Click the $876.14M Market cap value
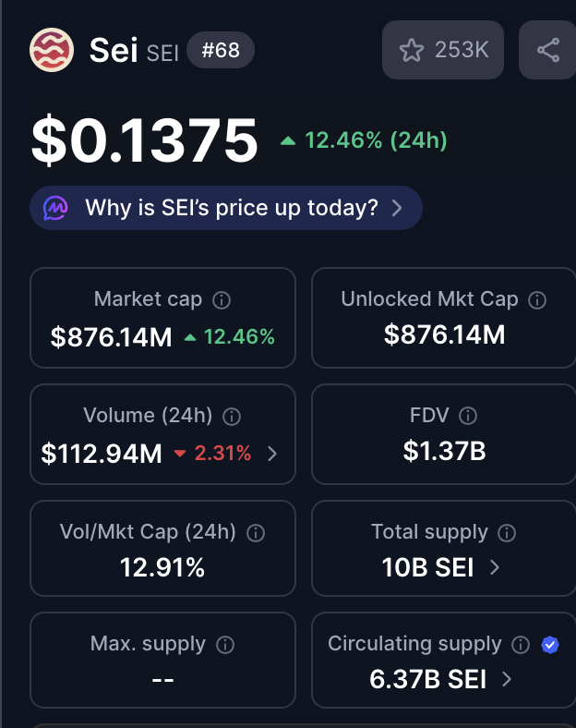Screen dimensions: 576x728 click(112, 337)
